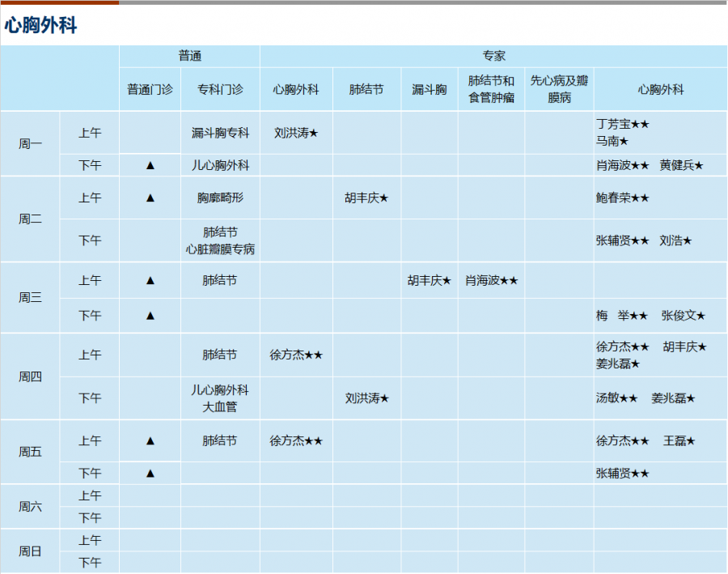Click the 先心病及瓣膜病 column header
Image resolution: width=728 pixels, height=574 pixels.
click(559, 89)
